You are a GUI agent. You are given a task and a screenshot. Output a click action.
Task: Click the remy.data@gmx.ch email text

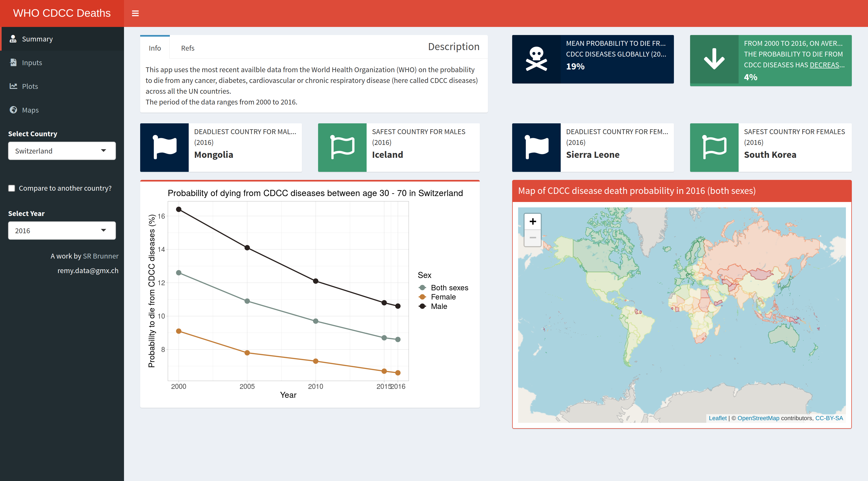click(x=88, y=271)
